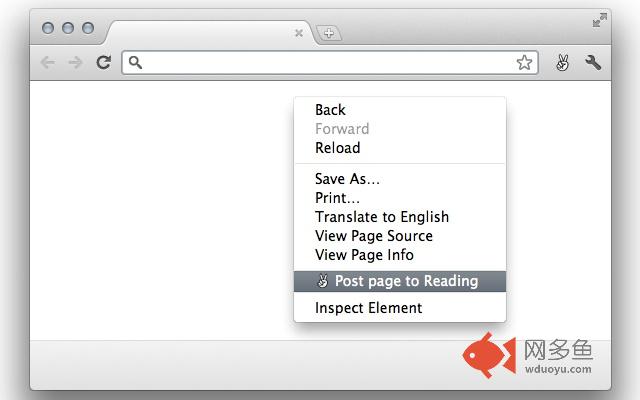The width and height of the screenshot is (640, 400).
Task: Choose Forward from the context menu
Action: point(342,129)
